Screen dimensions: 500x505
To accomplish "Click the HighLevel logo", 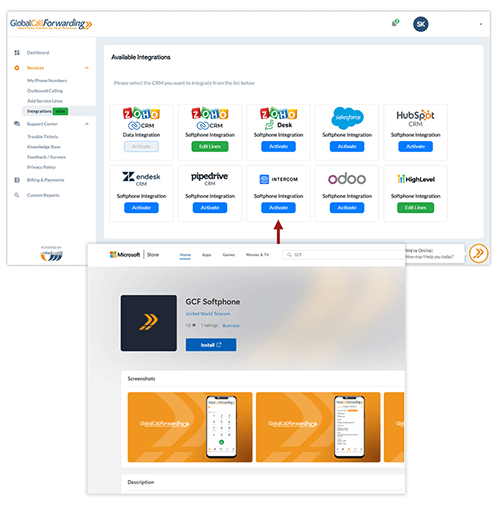I will click(x=416, y=179).
